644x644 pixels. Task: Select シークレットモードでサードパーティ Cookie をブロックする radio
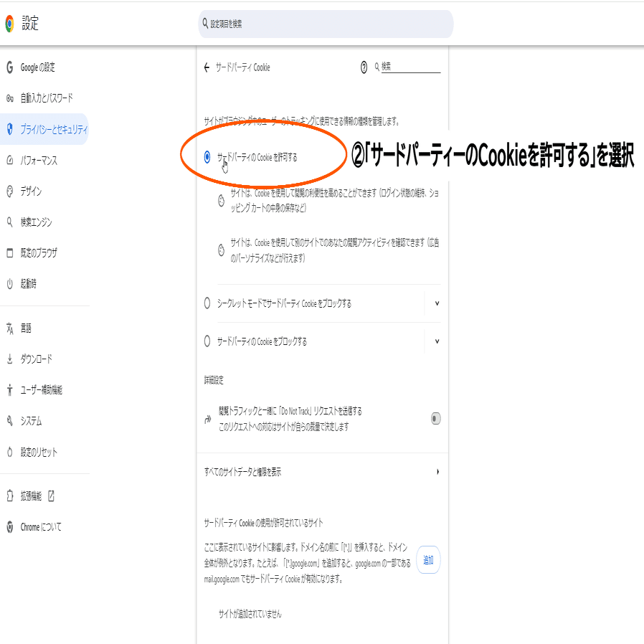click(207, 303)
